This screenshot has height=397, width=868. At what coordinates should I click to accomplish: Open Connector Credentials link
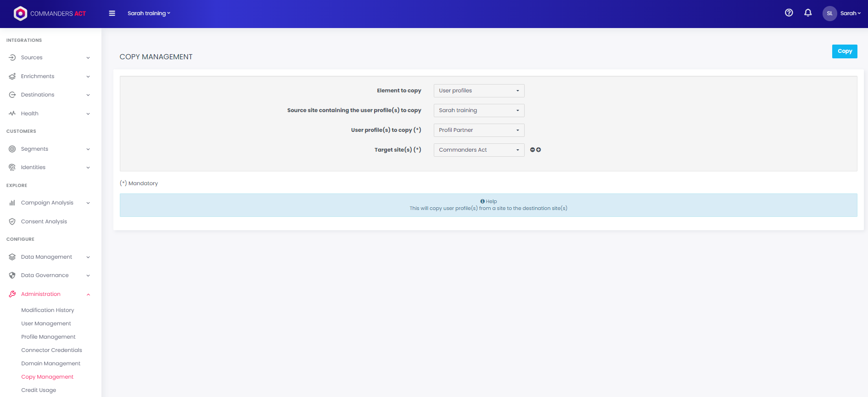pos(51,350)
